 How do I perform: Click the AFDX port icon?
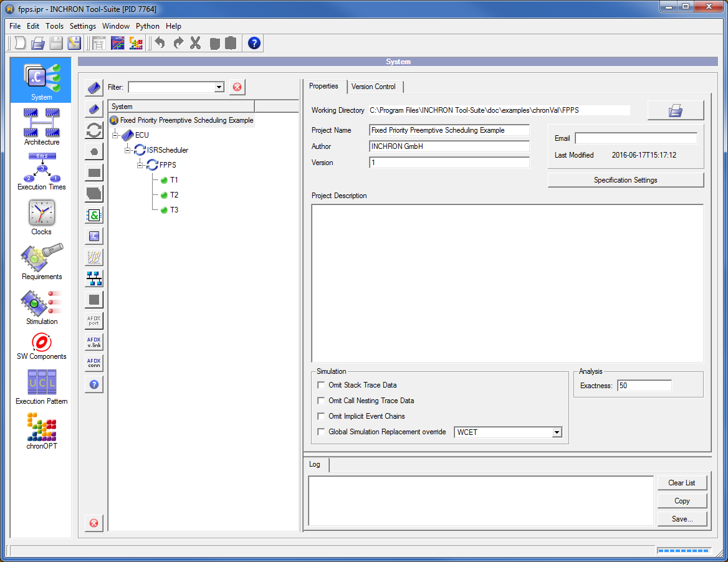94,321
